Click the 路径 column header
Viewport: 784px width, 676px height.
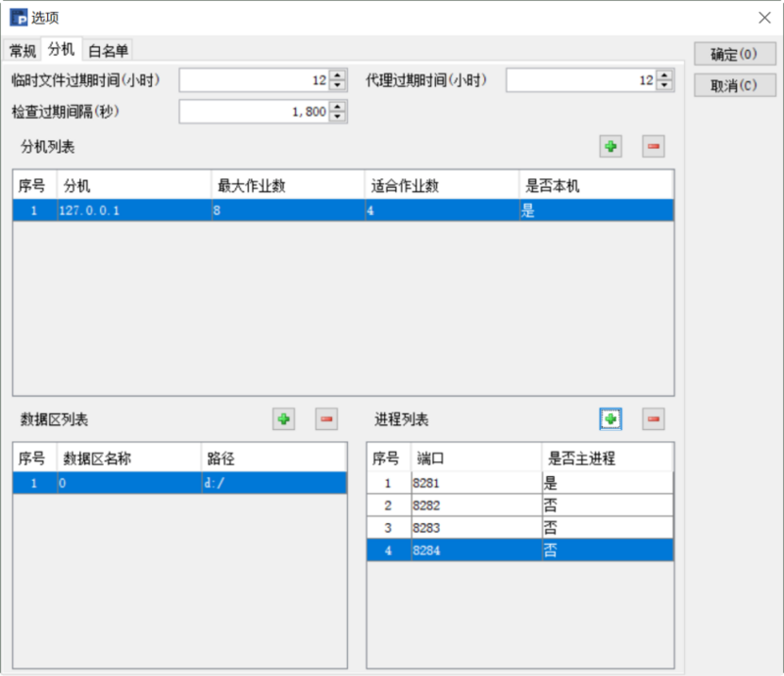click(x=274, y=458)
